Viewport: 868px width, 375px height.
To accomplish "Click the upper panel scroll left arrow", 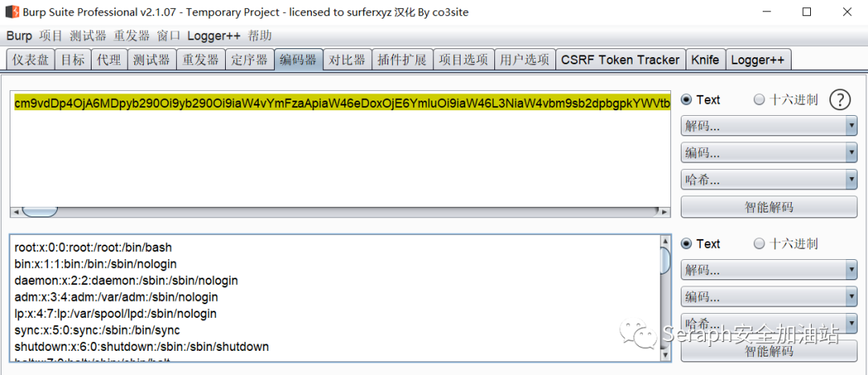I will coord(16,212).
